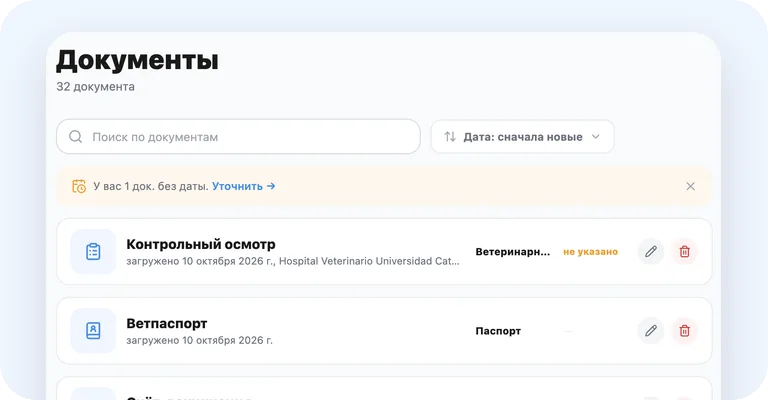768x400 pixels.
Task: Dismiss the missing-date notification banner
Action: (690, 186)
